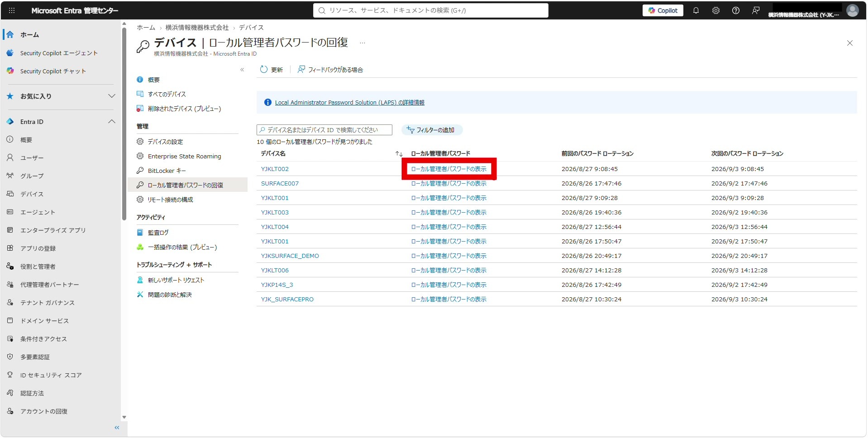
Task: Open すべてのデバイス menu item
Action: 167,94
